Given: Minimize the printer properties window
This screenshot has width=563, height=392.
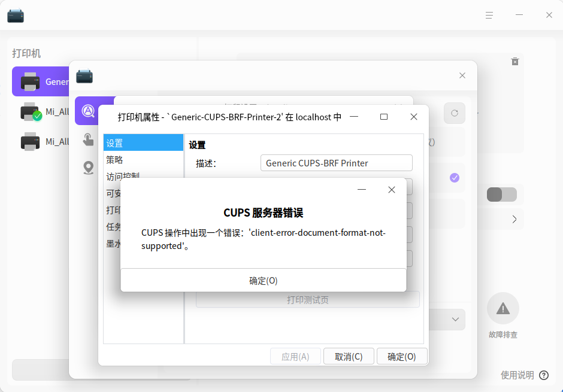Looking at the screenshot, I should (x=354, y=117).
